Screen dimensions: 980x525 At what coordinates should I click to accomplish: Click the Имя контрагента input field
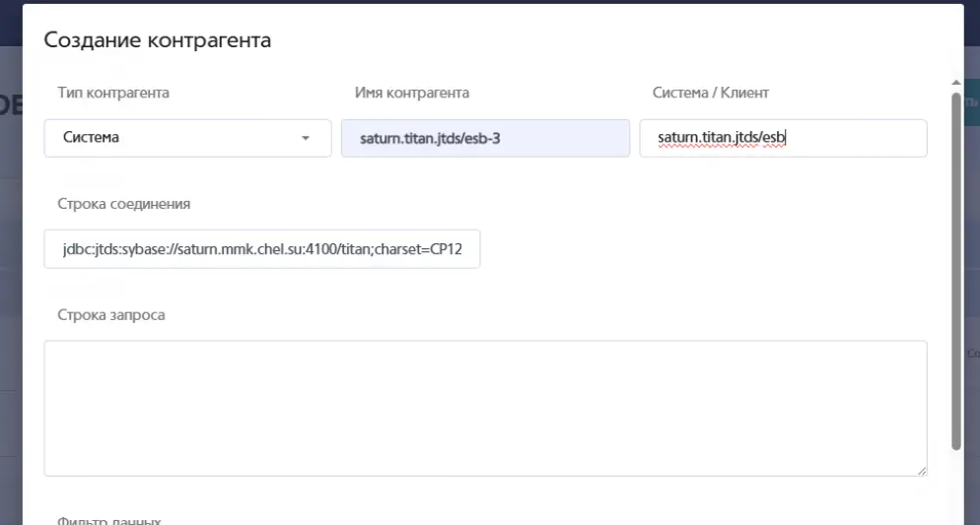coord(486,138)
